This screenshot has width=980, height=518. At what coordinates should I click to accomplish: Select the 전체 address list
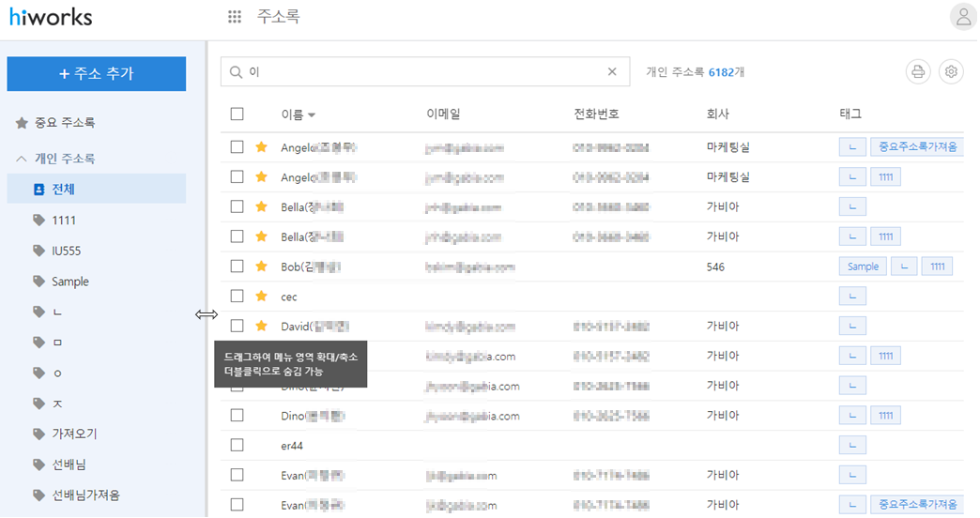(64, 189)
